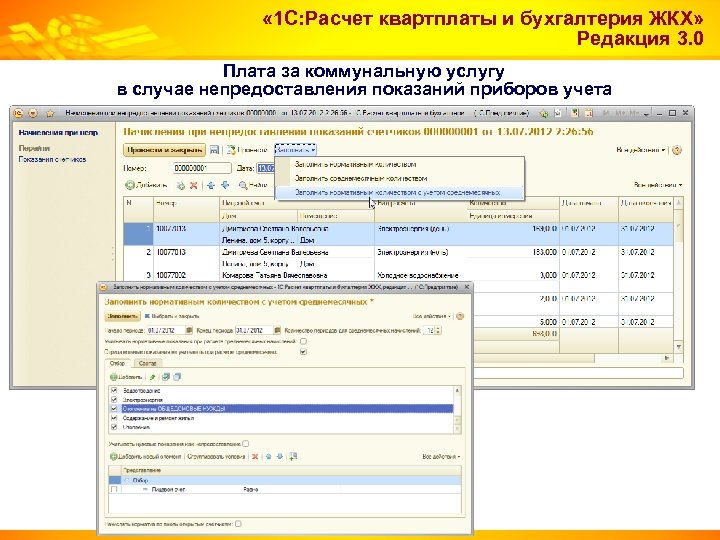720x540 pixels.
Task: Uncheck the 'ОБЩЕДОМОВЫЕ НУЖДЫ' row checkbox
Action: click(x=114, y=409)
